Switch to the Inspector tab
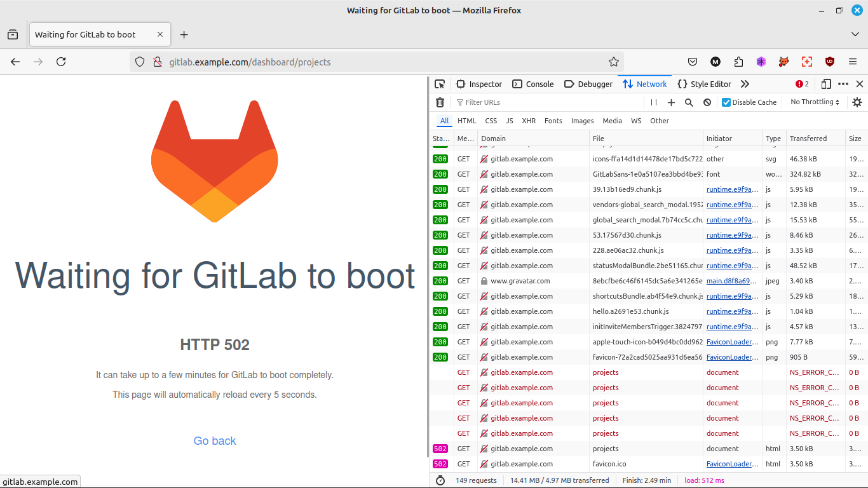The height and width of the screenshot is (488, 868). pos(479,84)
